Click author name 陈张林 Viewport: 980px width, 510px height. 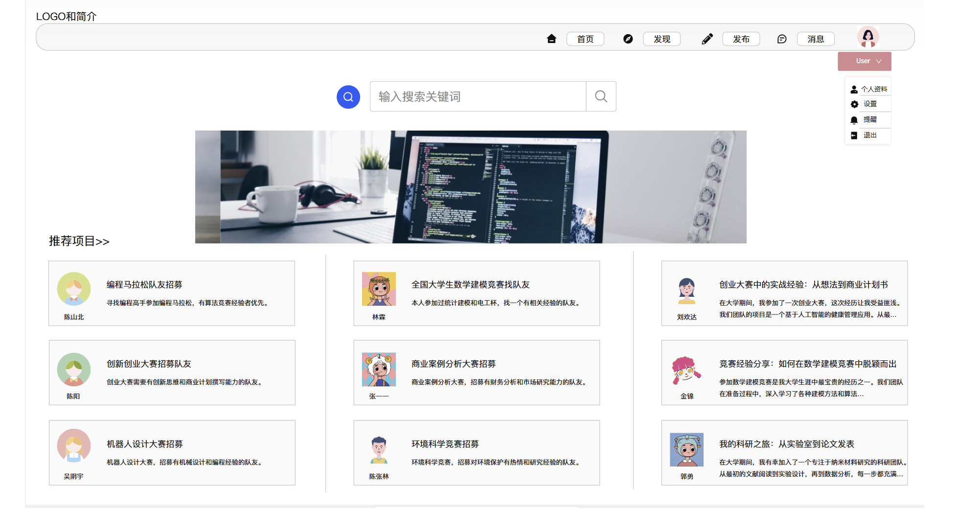click(379, 477)
